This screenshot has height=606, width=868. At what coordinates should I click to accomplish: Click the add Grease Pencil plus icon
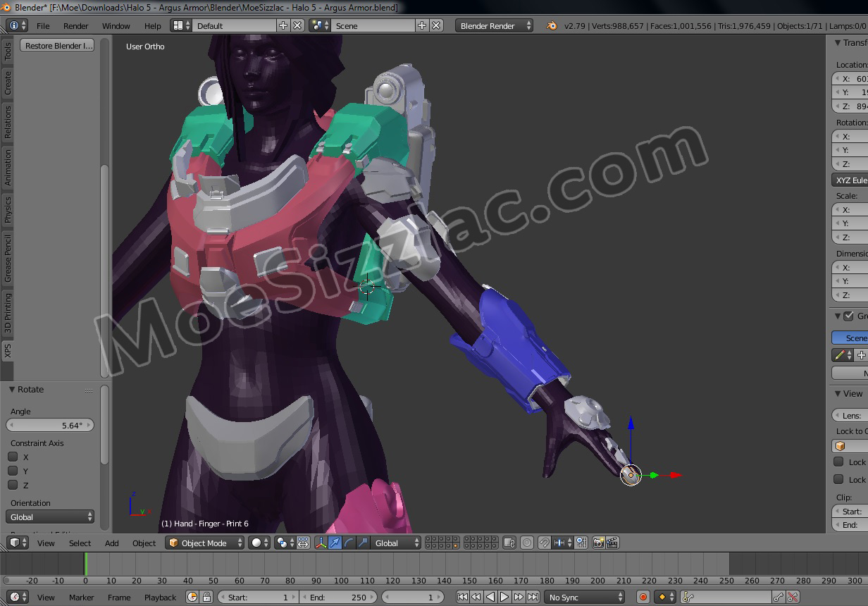[861, 355]
